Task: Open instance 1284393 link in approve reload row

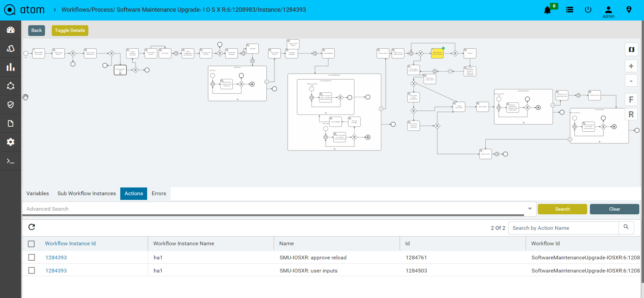Action: pyautogui.click(x=56, y=257)
